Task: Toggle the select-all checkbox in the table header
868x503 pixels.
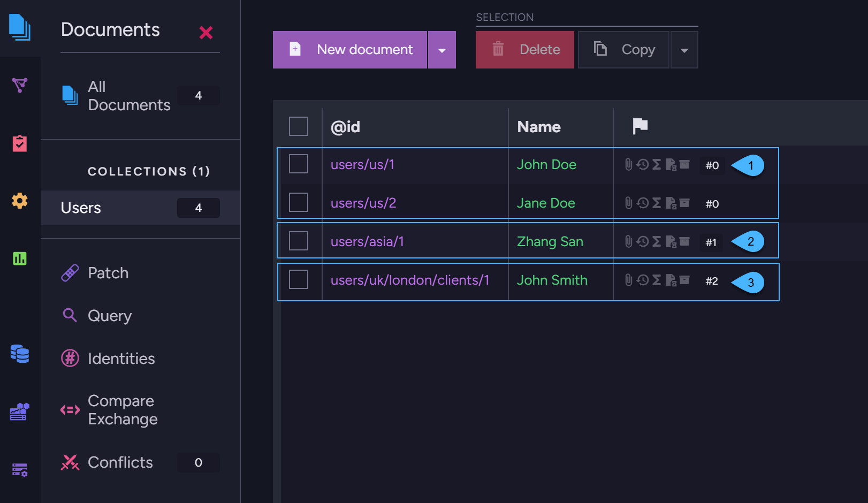Action: tap(299, 126)
